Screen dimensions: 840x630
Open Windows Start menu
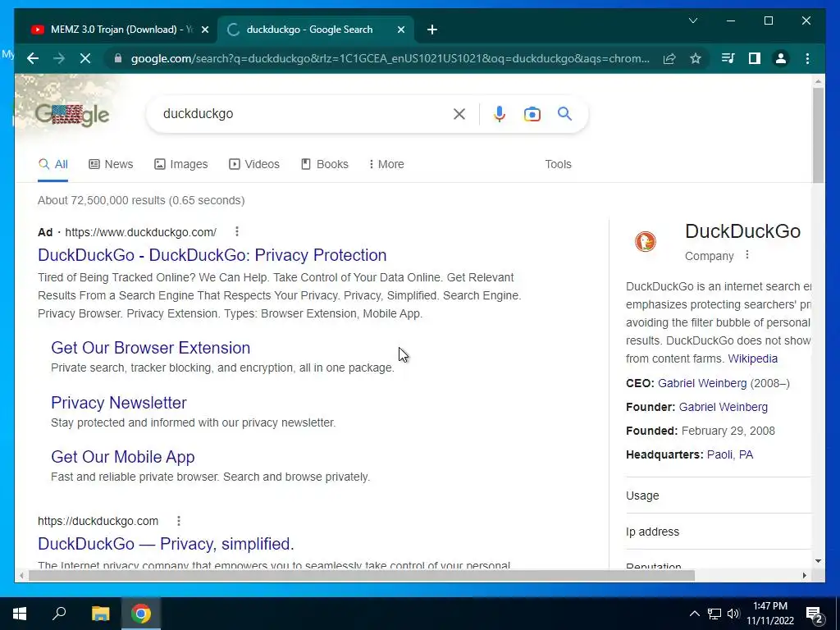coord(20,614)
